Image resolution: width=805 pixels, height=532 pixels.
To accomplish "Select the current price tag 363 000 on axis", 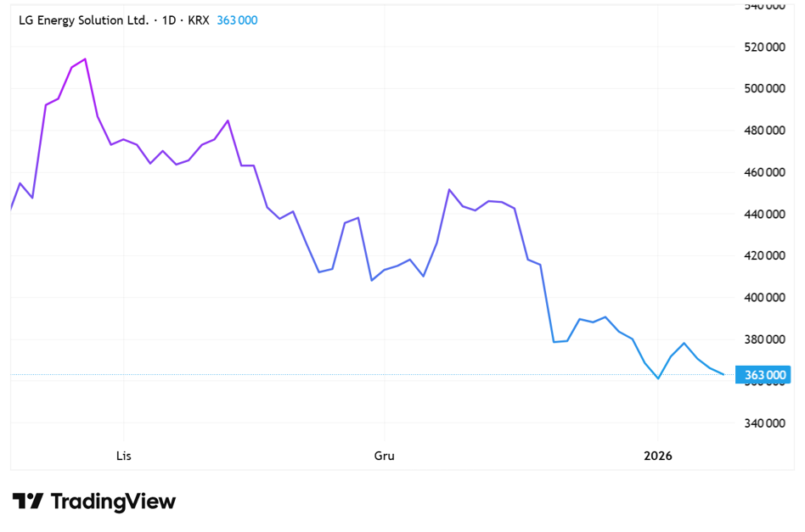I will (764, 375).
